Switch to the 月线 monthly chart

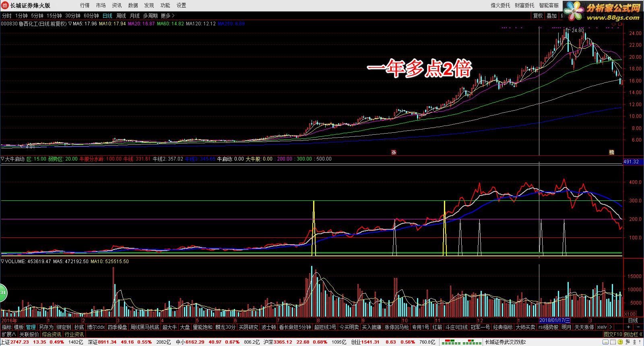[135, 16]
